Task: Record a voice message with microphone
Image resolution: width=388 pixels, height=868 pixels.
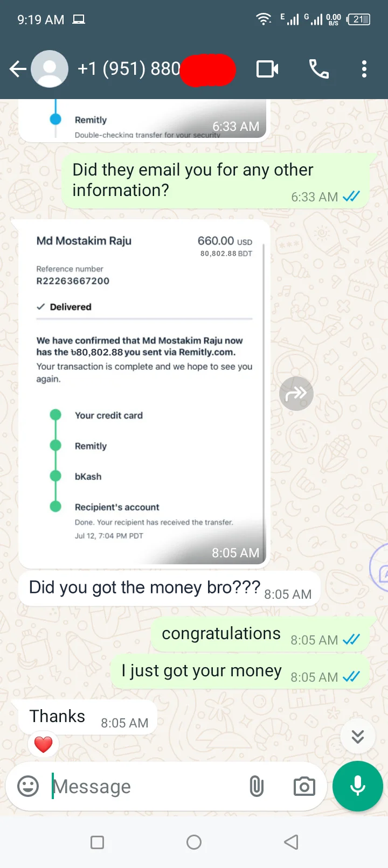Action: point(358,786)
